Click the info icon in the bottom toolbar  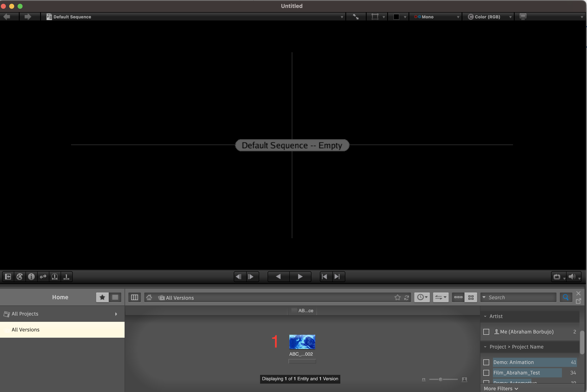coord(31,276)
